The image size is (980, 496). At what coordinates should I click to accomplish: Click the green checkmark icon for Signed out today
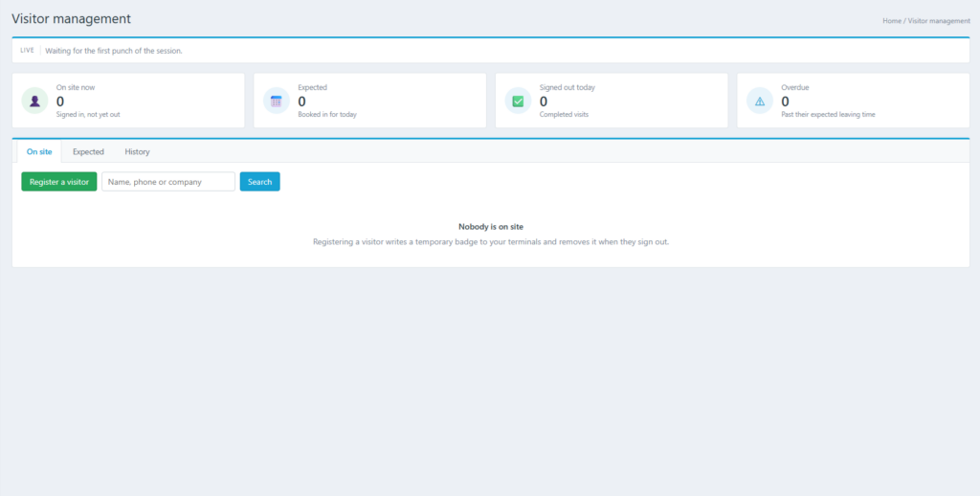[518, 101]
